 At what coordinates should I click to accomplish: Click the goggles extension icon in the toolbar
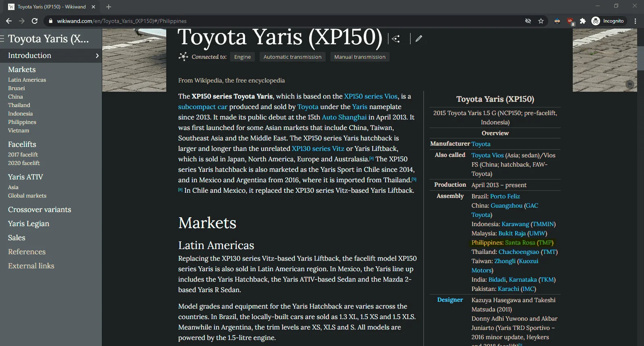(x=557, y=21)
